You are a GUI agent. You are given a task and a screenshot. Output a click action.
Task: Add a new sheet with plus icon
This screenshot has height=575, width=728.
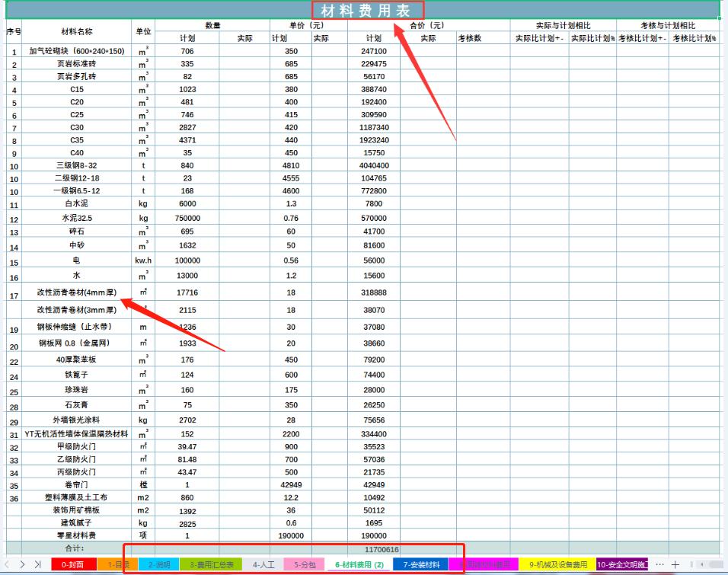pos(675,564)
